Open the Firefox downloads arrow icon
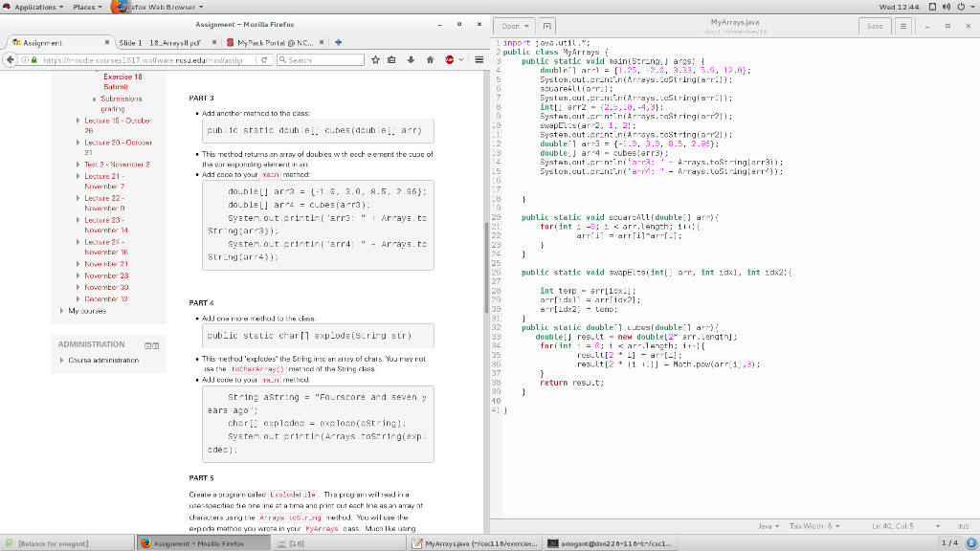 click(412, 59)
